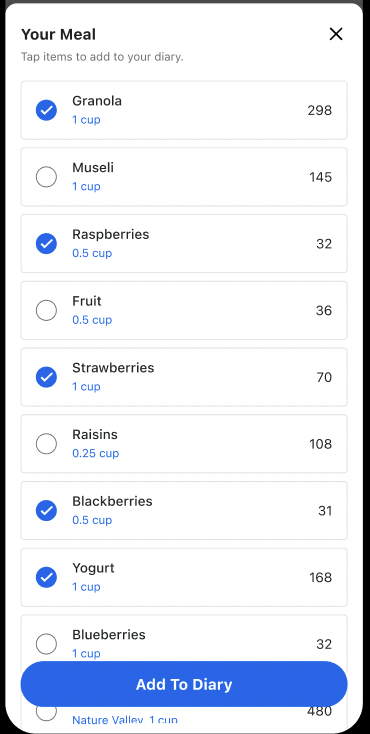The width and height of the screenshot is (370, 734).
Task: Check the Blueberries item
Action: (x=46, y=644)
